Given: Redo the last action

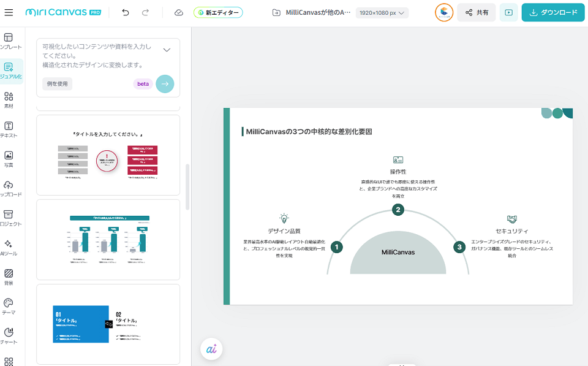Looking at the screenshot, I should pos(146,12).
